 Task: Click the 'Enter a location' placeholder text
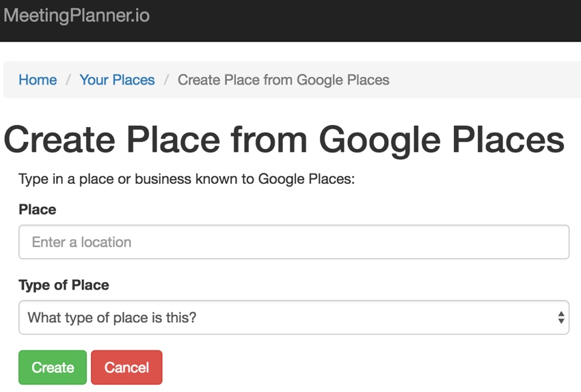81,242
